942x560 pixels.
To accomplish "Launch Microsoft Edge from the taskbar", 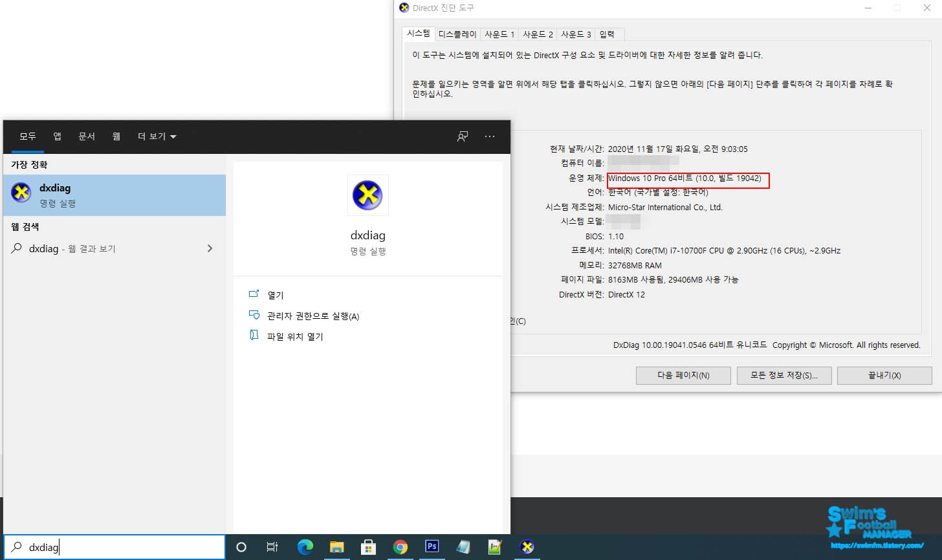I will 305,547.
